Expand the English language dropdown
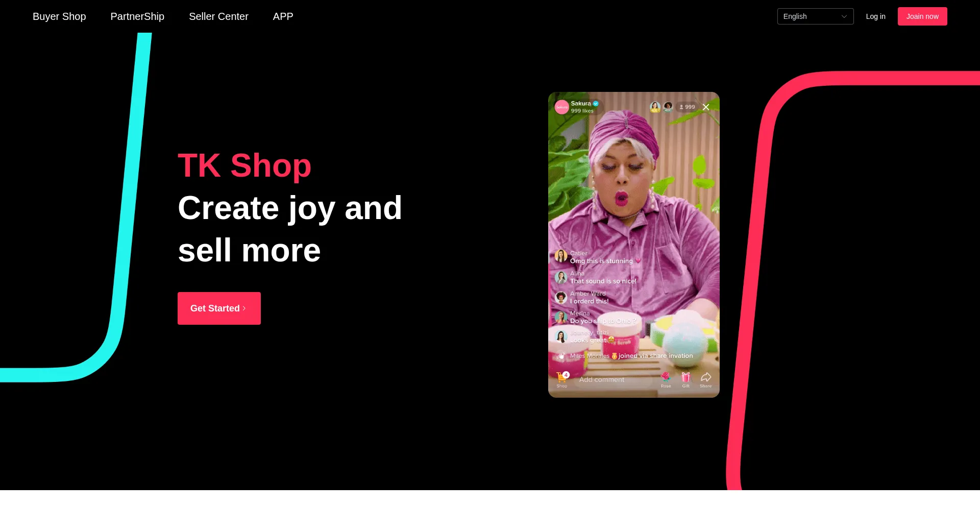The width and height of the screenshot is (980, 507). [815, 16]
